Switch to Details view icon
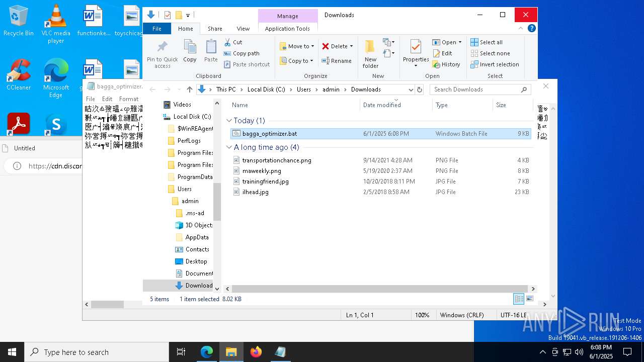 tap(519, 299)
